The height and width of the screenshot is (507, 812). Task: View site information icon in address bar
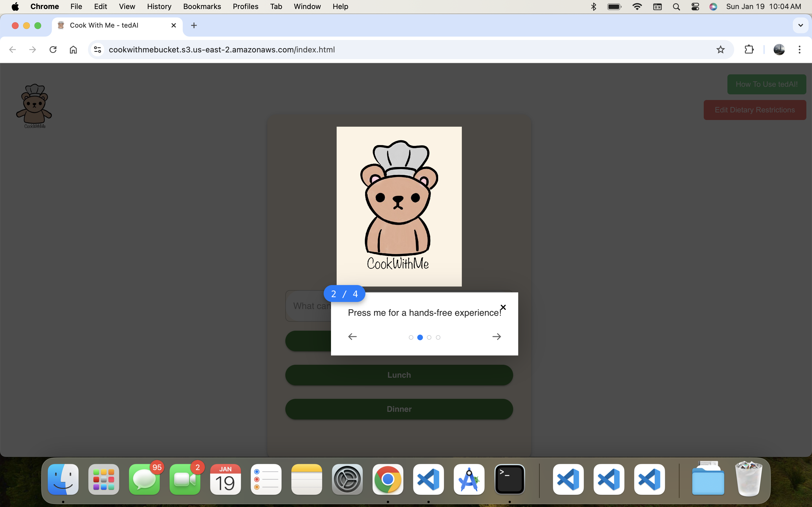[98, 50]
